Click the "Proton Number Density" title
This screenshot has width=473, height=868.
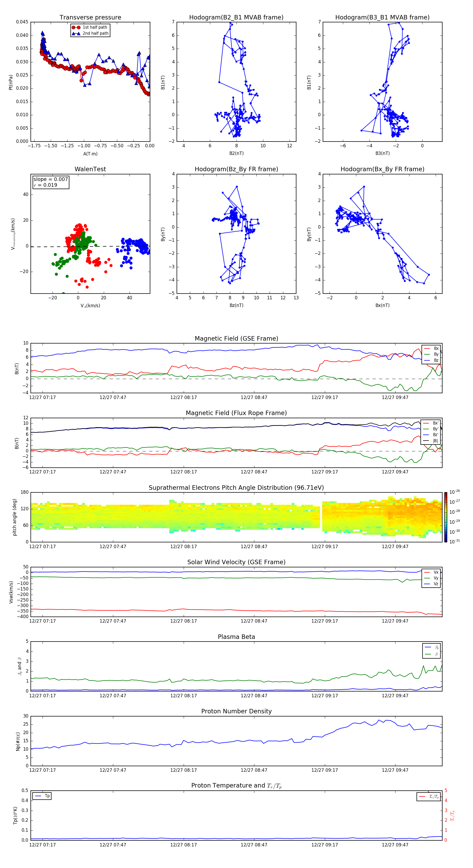(x=236, y=711)
